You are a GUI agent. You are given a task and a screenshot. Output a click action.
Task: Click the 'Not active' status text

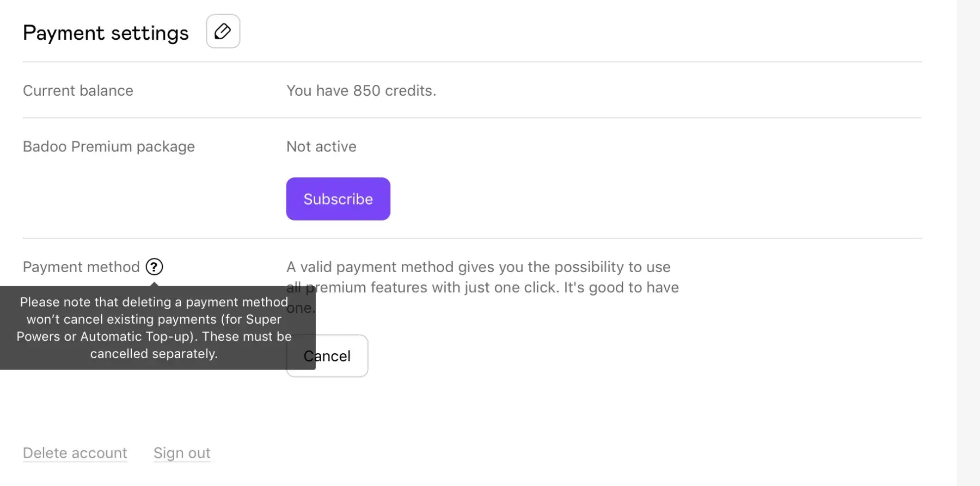tap(321, 146)
